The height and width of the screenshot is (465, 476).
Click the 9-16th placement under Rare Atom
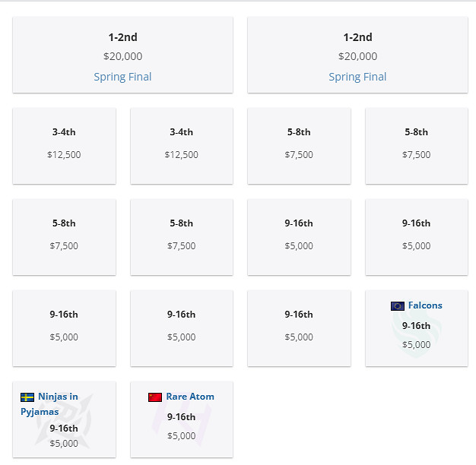point(181,416)
